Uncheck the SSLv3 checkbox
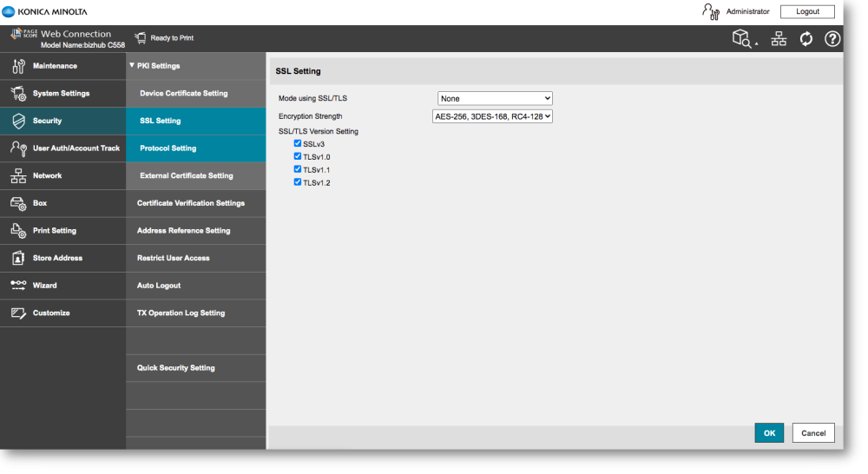This screenshot has height=474, width=868. (297, 143)
